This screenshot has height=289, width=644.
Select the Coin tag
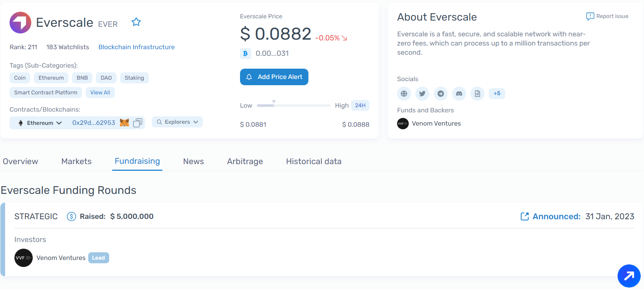click(20, 78)
